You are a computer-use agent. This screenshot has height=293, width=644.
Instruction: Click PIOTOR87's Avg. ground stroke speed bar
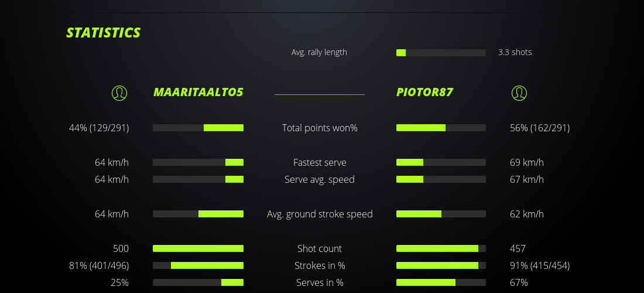click(441, 214)
